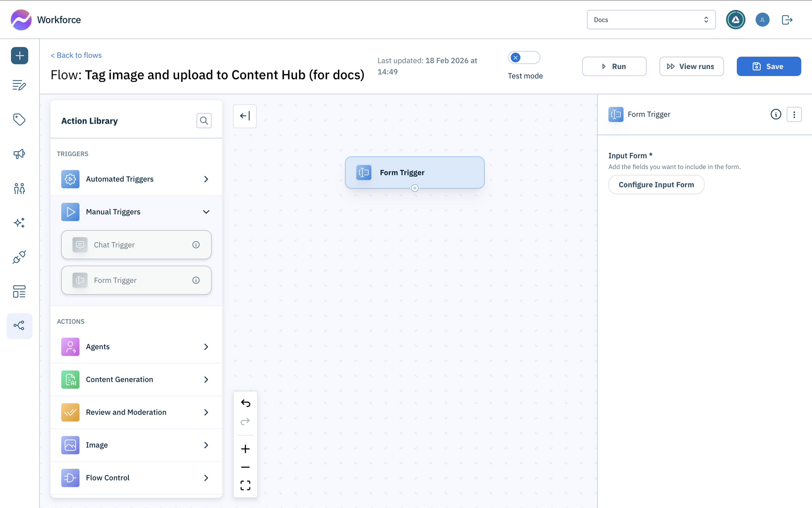
Task: Expand the Automated Triggers section
Action: point(206,179)
